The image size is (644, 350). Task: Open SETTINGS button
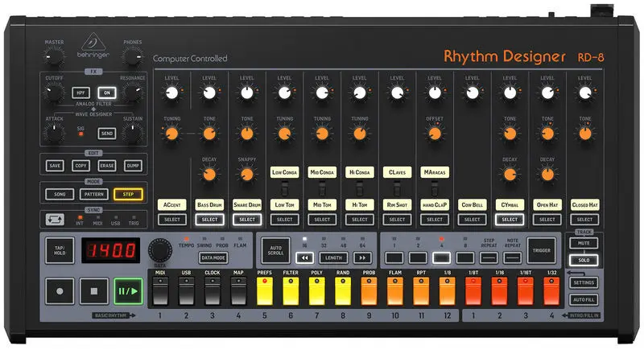pos(584,282)
